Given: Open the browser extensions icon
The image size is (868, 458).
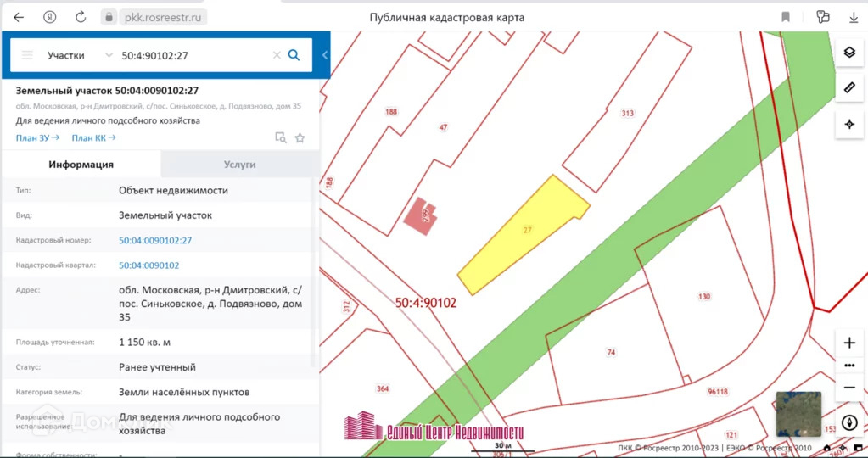Looking at the screenshot, I should (x=823, y=17).
